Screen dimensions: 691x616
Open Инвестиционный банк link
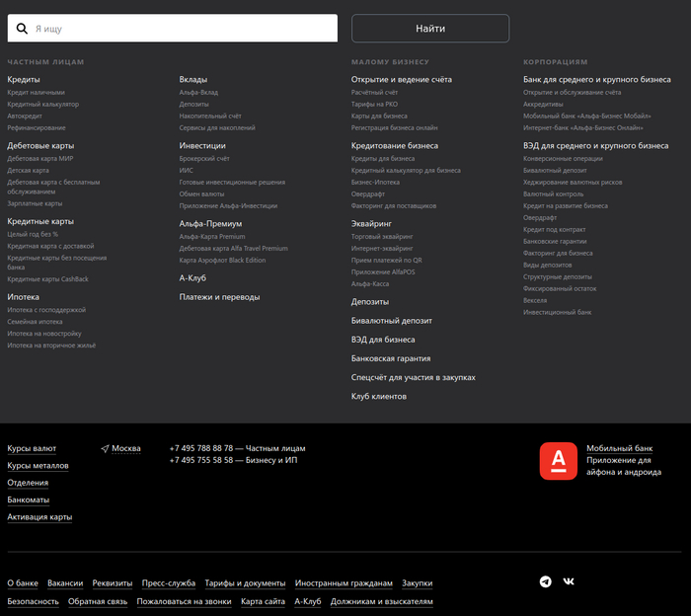pos(558,313)
